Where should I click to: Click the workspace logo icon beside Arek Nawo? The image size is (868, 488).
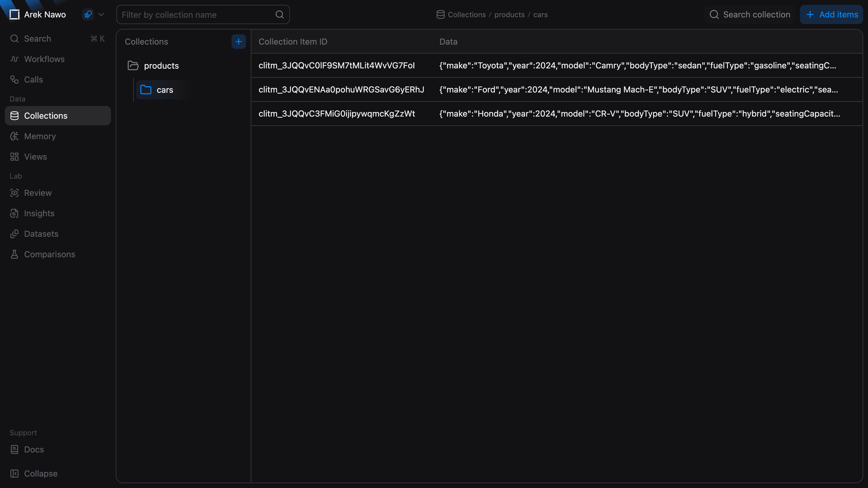tap(14, 14)
